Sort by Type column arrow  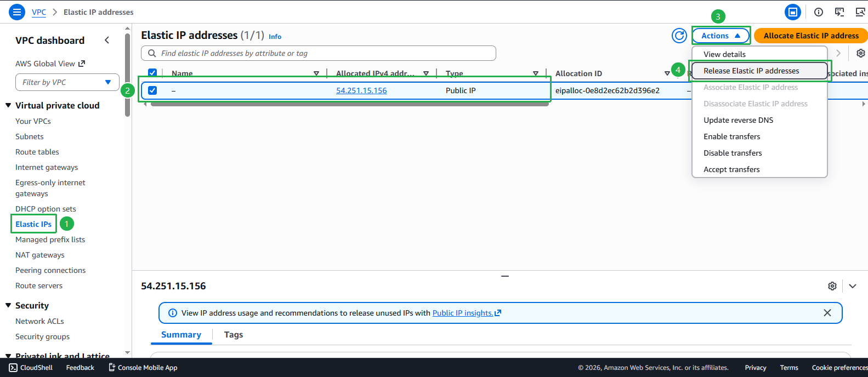coord(536,73)
